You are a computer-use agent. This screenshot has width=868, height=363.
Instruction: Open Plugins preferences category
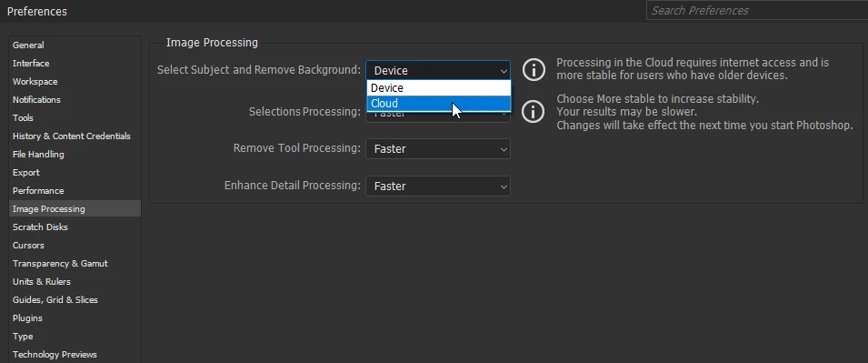[27, 318]
